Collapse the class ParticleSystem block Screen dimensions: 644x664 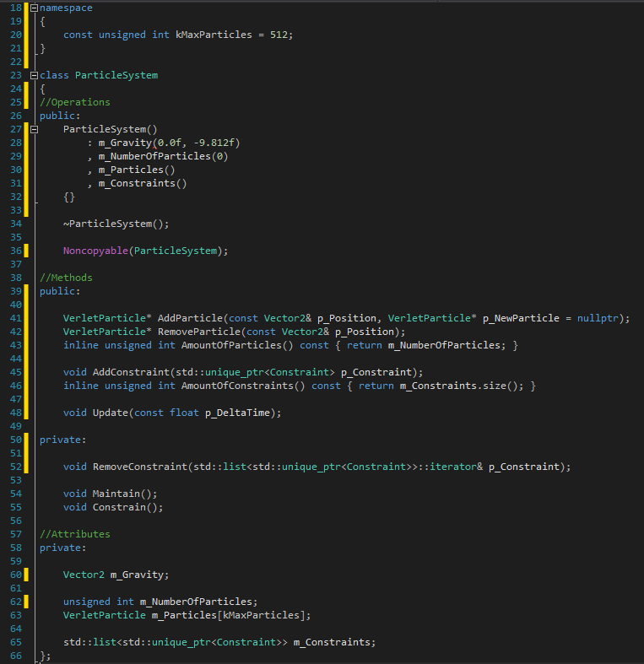pos(34,75)
